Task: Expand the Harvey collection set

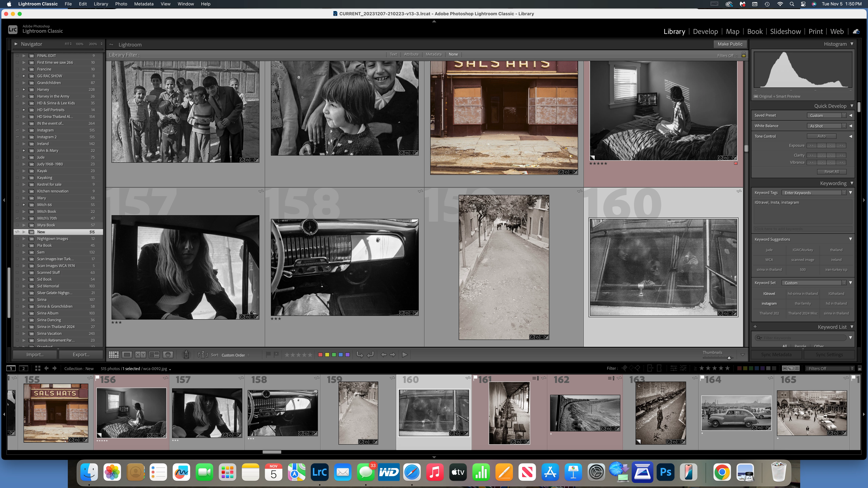Action: coord(24,90)
